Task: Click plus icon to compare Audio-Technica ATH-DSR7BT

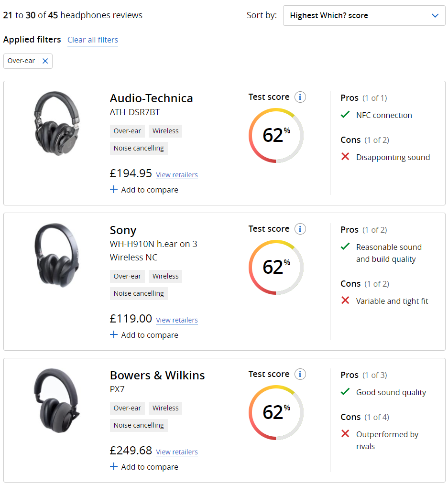Action: click(114, 190)
